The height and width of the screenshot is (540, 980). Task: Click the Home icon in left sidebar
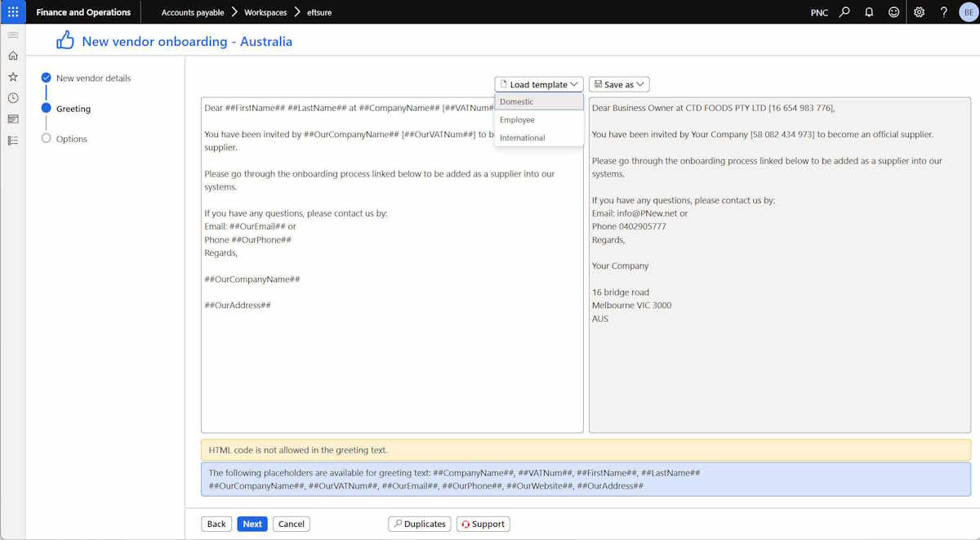(x=12, y=56)
